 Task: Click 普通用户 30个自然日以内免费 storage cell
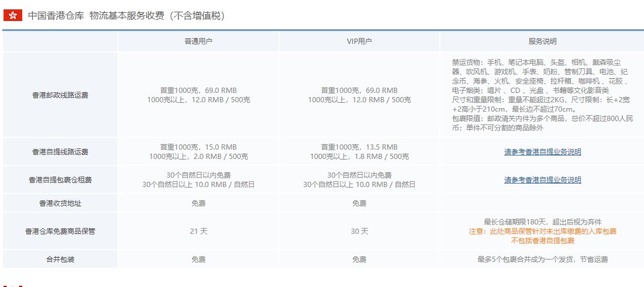tap(198, 180)
